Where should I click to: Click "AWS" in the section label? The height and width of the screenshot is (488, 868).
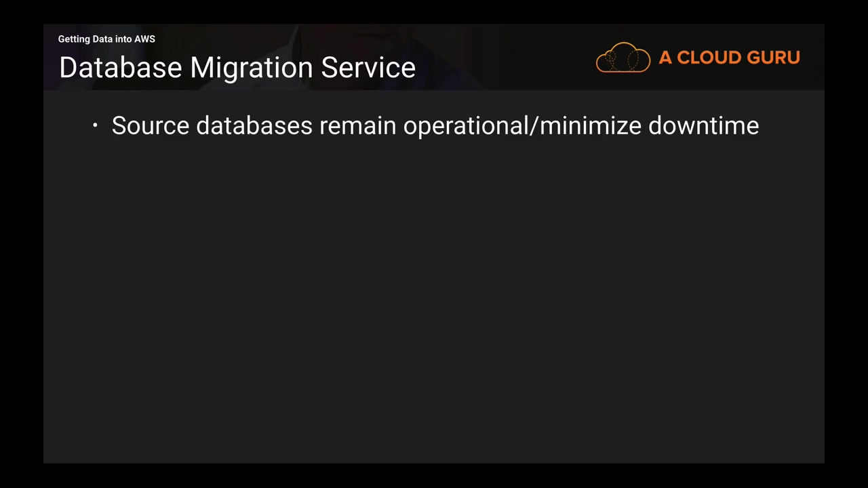pos(144,39)
